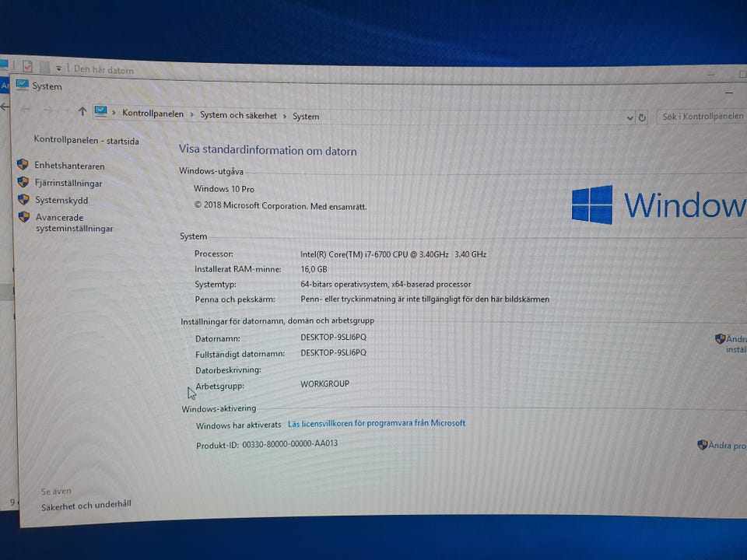Image resolution: width=747 pixels, height=560 pixels.
Task: Click the Sök i Kontrollpanelen search box
Action: click(x=702, y=116)
